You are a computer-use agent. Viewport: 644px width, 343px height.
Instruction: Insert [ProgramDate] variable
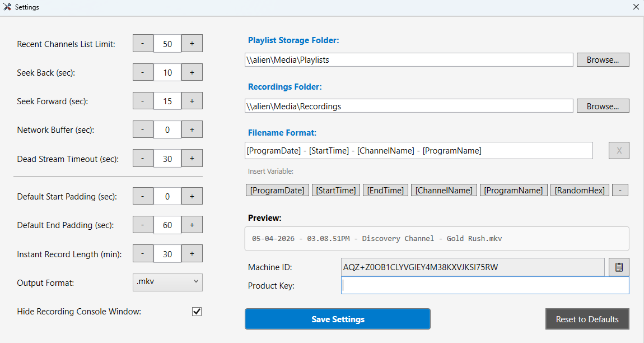[277, 191]
